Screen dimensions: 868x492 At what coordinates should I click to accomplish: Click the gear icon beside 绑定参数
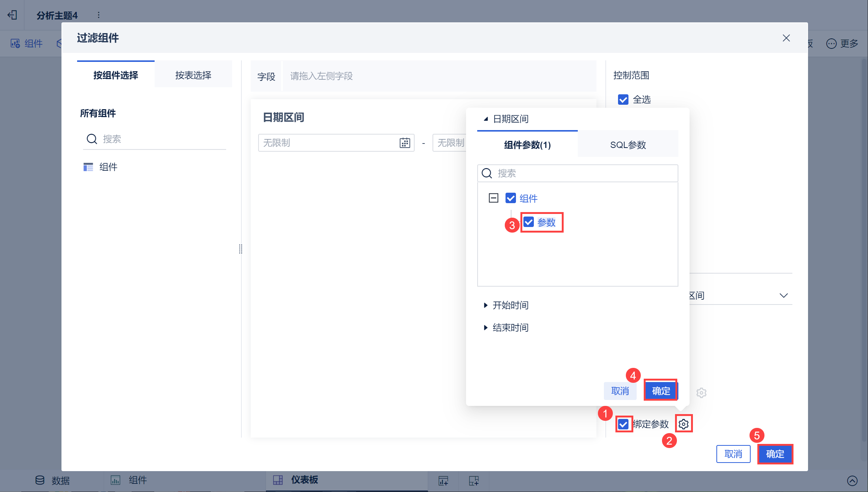coord(683,424)
